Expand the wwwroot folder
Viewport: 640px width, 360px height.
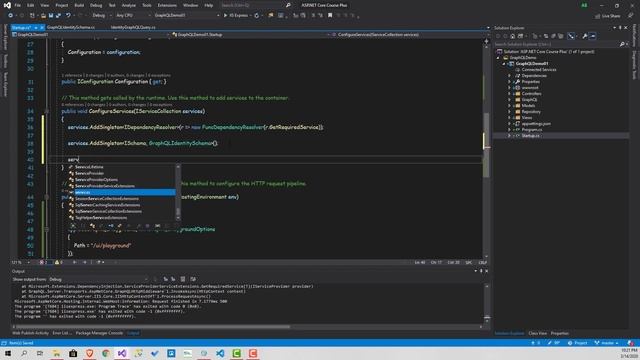tap(509, 88)
